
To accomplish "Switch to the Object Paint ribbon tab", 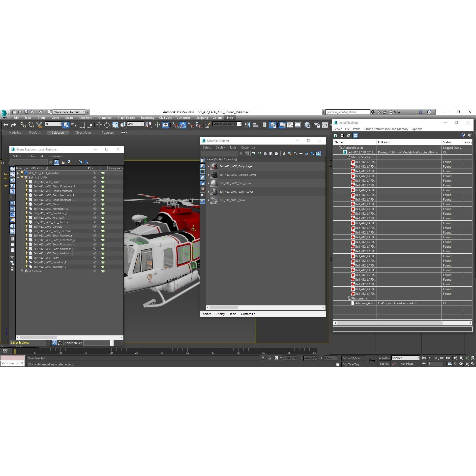I will 83,132.
